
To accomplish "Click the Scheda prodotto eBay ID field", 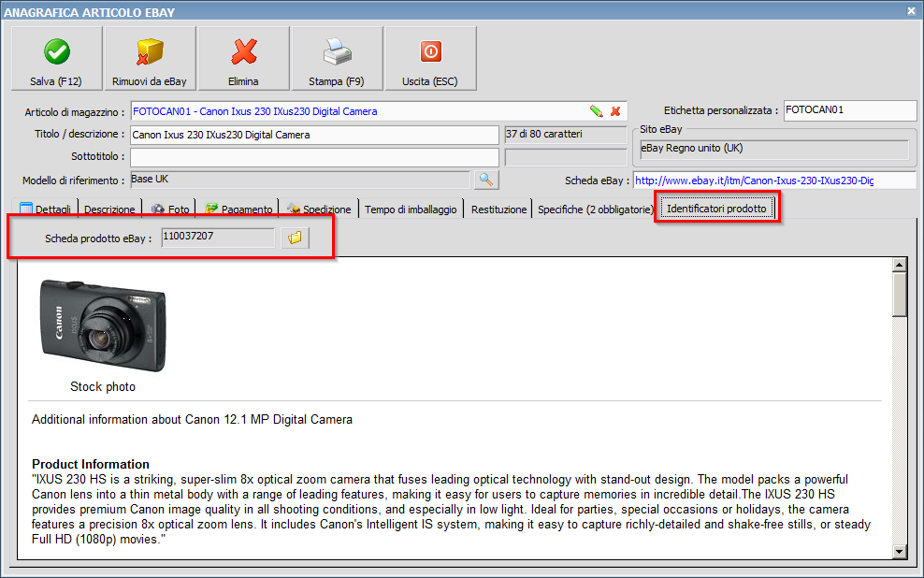I will 218,238.
